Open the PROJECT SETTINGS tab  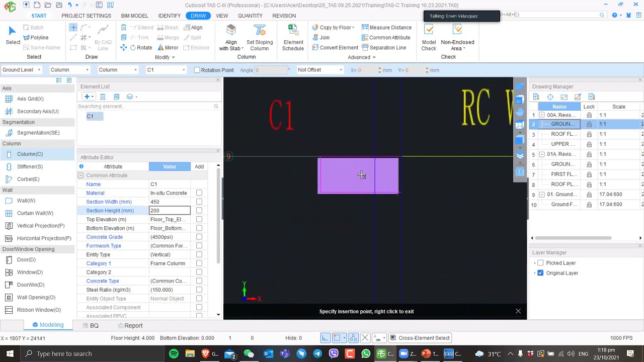(x=86, y=16)
